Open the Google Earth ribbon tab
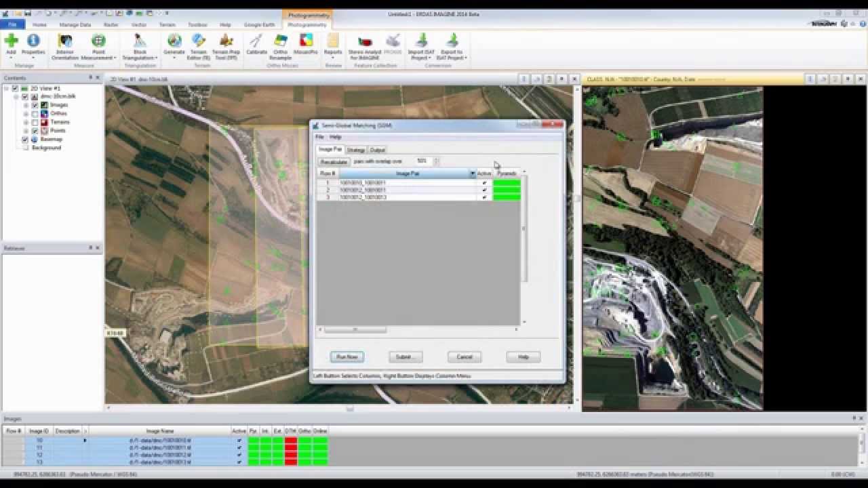The width and height of the screenshot is (868, 488). tap(259, 24)
